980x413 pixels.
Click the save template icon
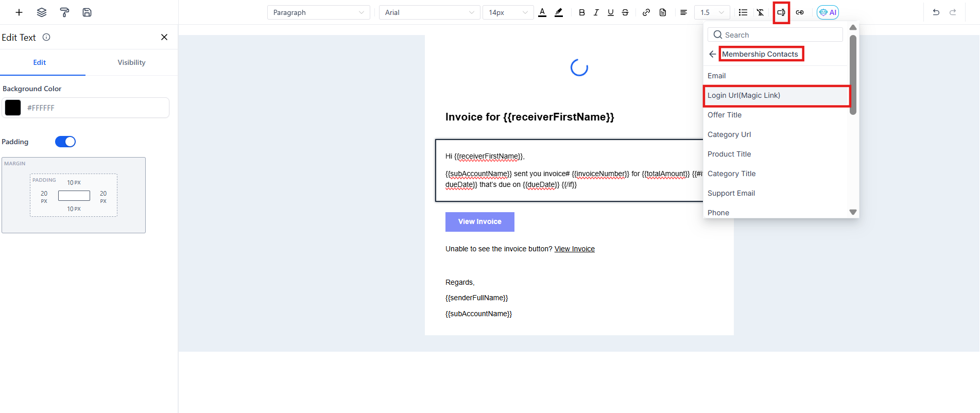coord(87,12)
